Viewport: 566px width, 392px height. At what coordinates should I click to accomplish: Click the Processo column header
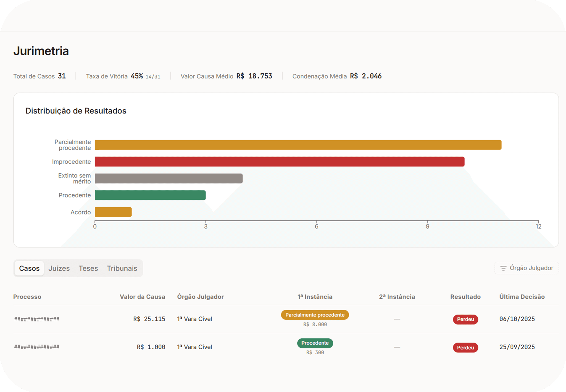(27, 297)
